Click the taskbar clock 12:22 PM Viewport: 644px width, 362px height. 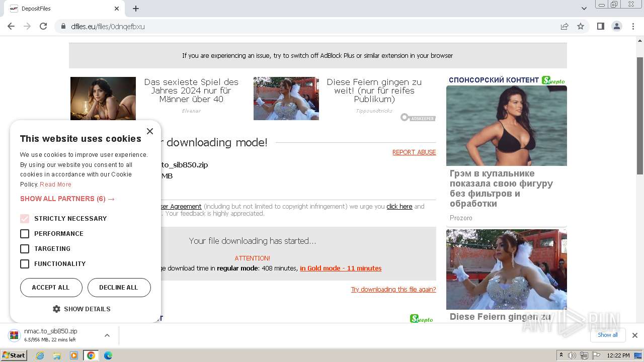618,355
